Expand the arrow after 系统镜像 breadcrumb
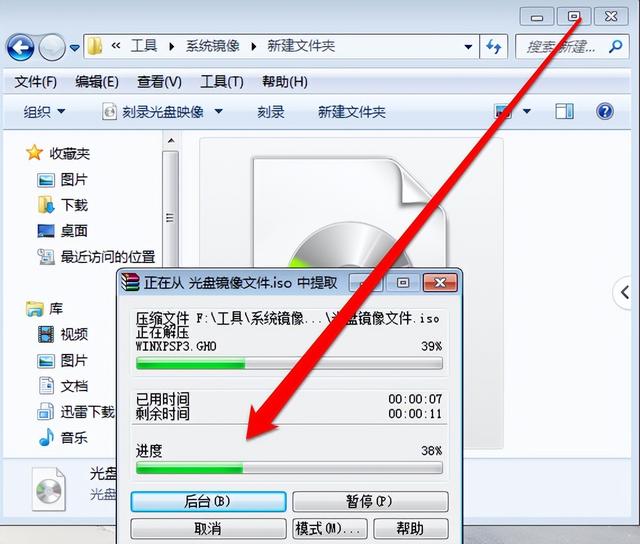The height and width of the screenshot is (544, 640). [x=254, y=47]
